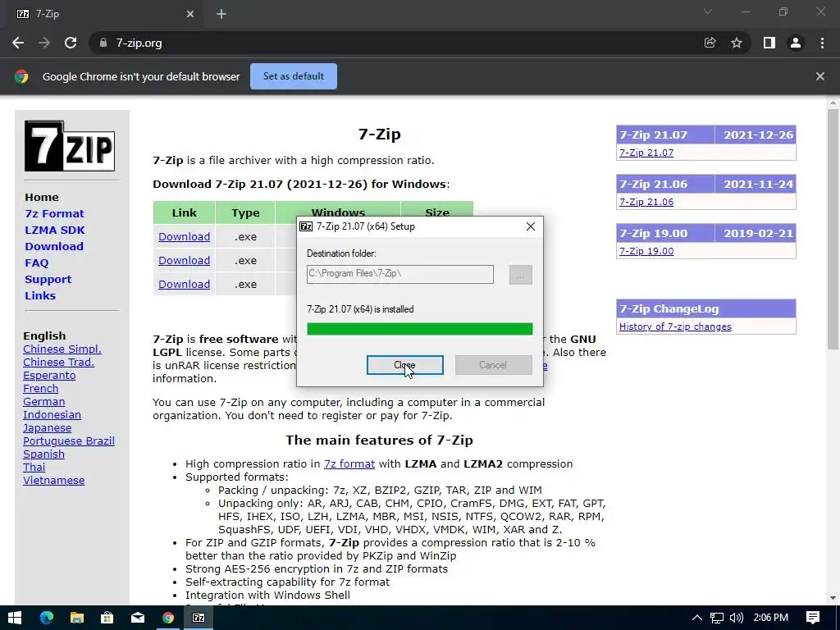Open the Windows Start menu

coord(15,618)
